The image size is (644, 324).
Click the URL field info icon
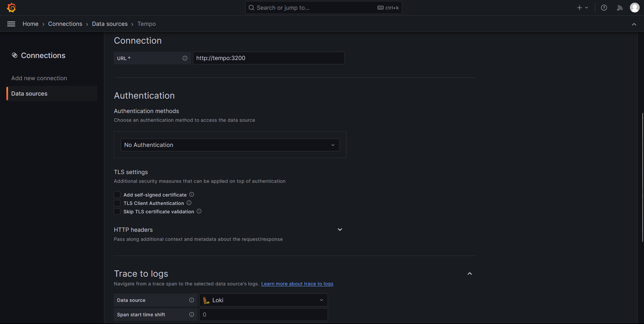(185, 58)
